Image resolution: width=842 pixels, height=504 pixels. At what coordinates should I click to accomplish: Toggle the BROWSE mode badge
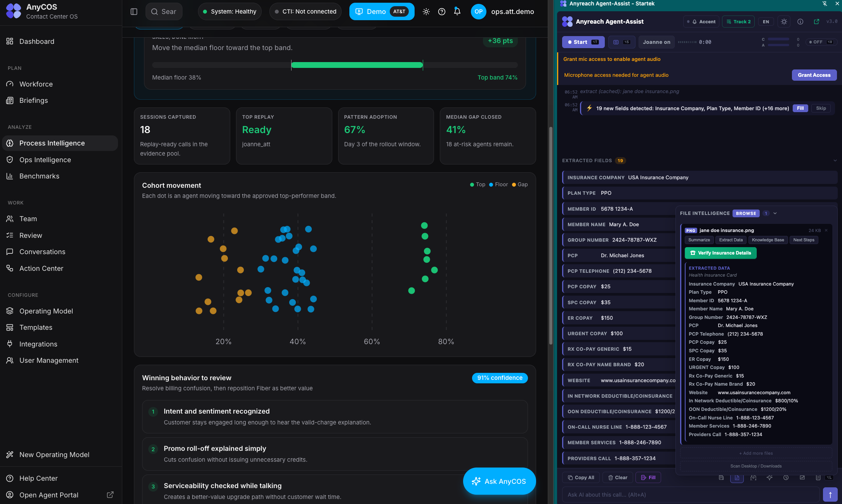(746, 213)
